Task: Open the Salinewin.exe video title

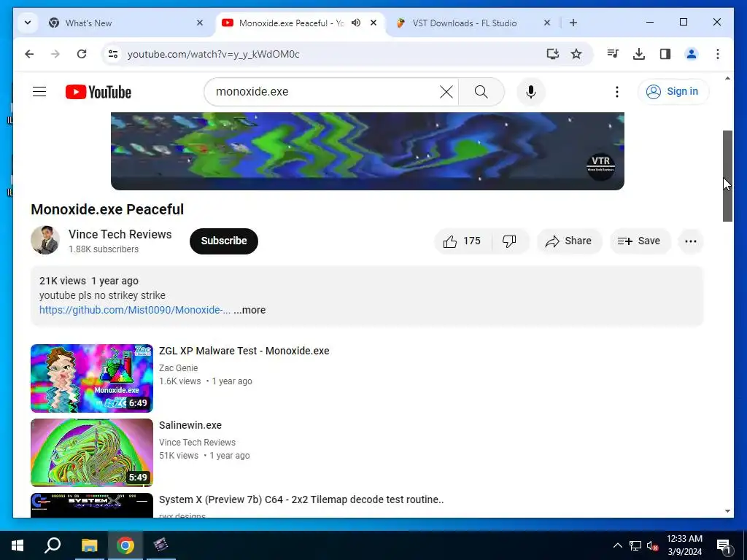Action: (x=190, y=425)
